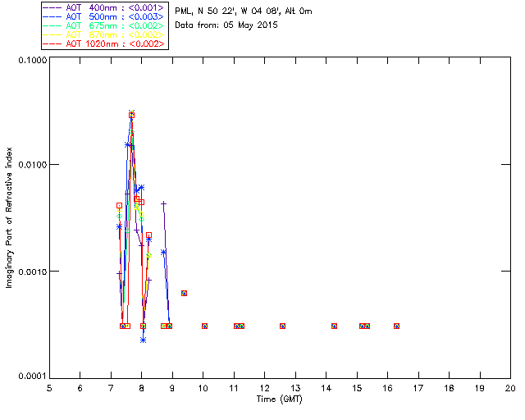The width and height of the screenshot is (525, 420).
Task: Click the x-axis tick label 11
Action: tap(234, 388)
